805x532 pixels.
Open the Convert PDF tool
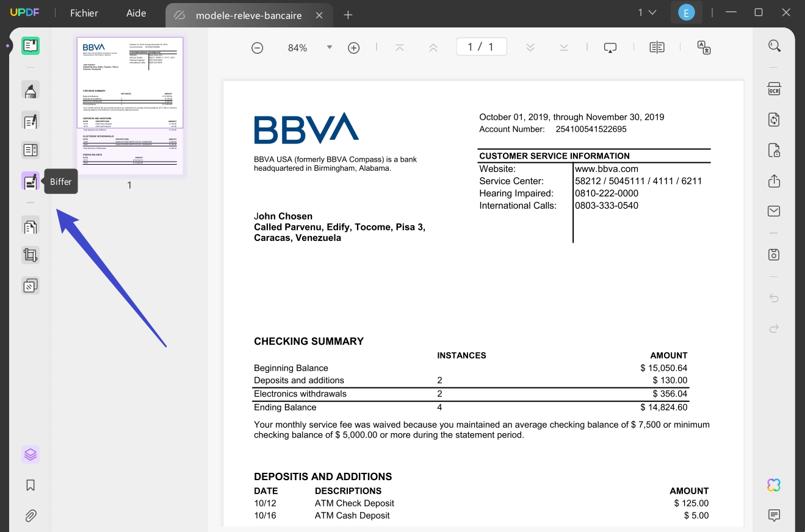coord(774,120)
